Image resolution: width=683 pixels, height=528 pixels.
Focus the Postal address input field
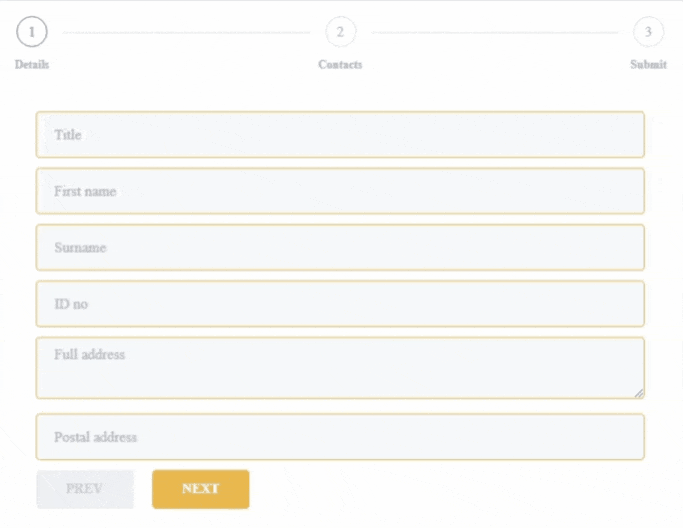tap(340, 437)
